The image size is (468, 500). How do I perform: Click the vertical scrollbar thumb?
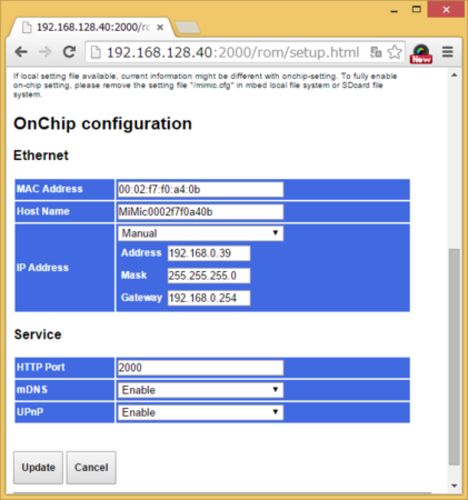point(454,357)
